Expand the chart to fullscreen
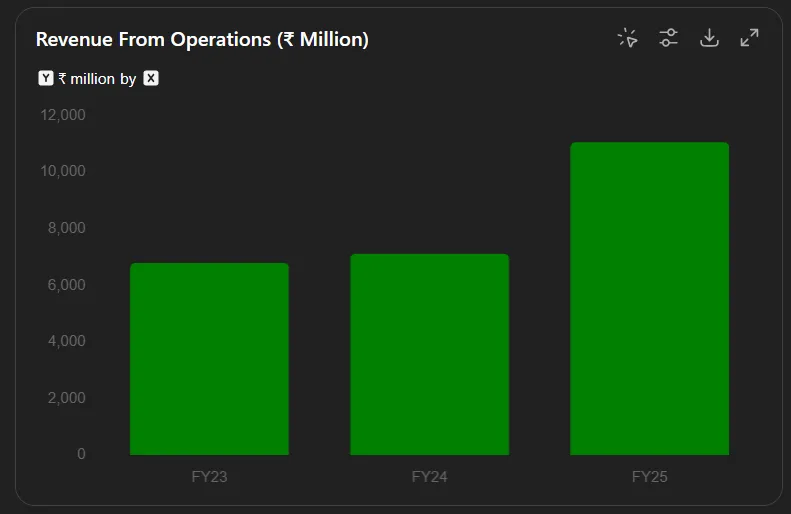Image resolution: width=791 pixels, height=514 pixels. point(749,38)
